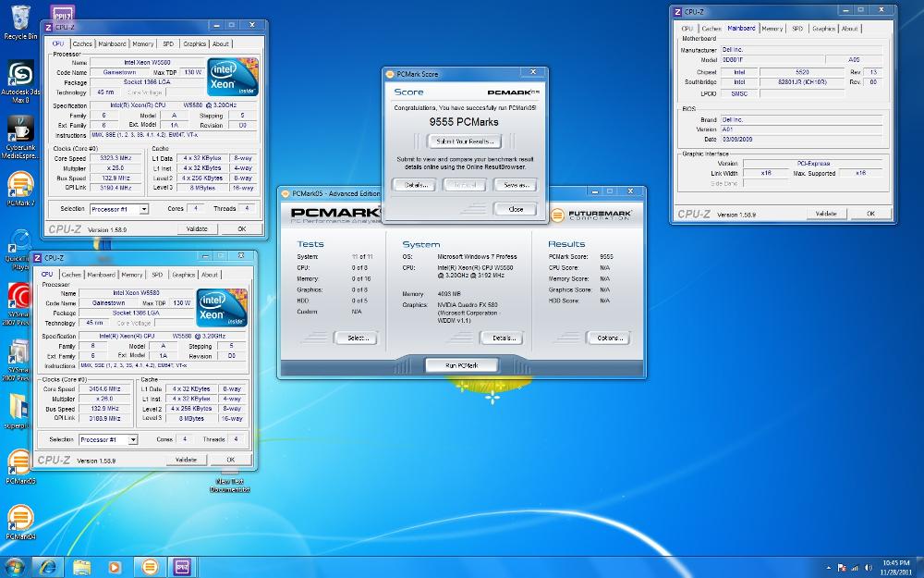Open About tab in top CPU-Z window
Image resolution: width=924 pixels, height=578 pixels.
pos(221,43)
